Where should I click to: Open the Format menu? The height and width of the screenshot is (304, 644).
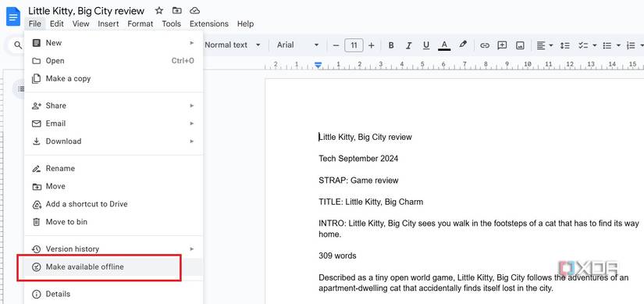click(140, 24)
